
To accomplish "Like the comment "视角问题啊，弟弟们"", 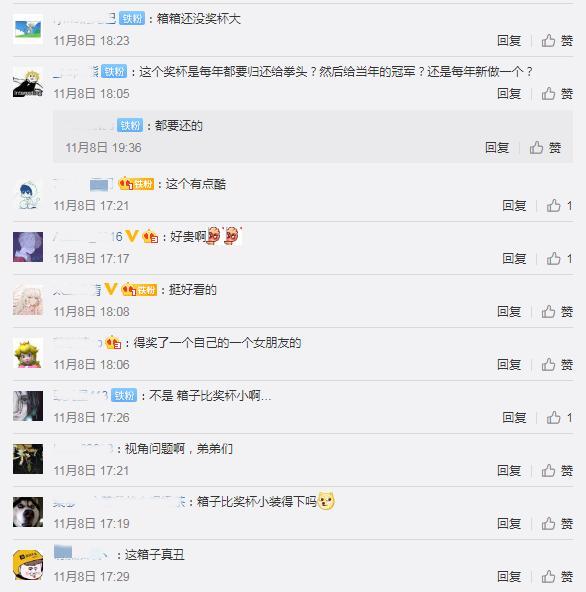I will click(557, 470).
